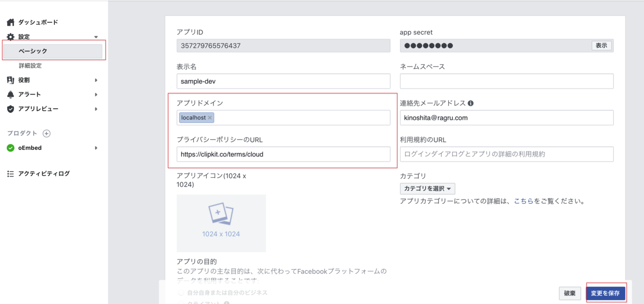The image size is (644, 304).
Task: Follow the こちら category details link
Action: [523, 201]
